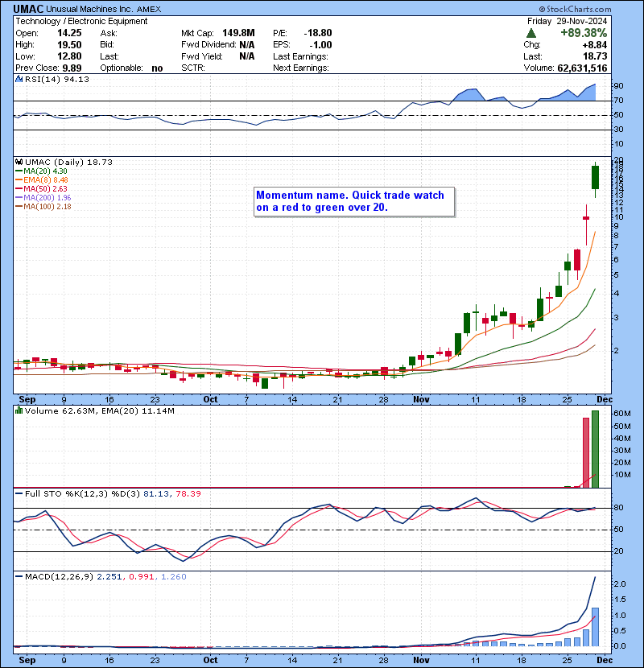Click the Last price 18.73 in header
The width and height of the screenshot is (644, 668).
coord(595,56)
